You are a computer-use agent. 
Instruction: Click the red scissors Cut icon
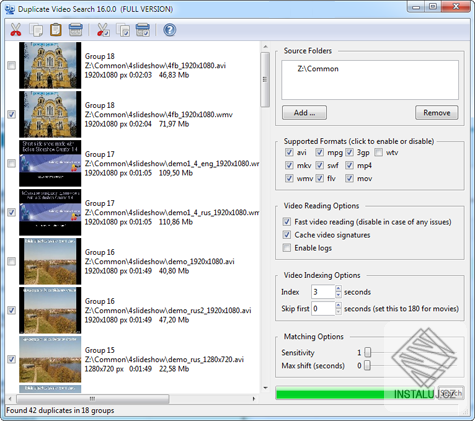16,30
